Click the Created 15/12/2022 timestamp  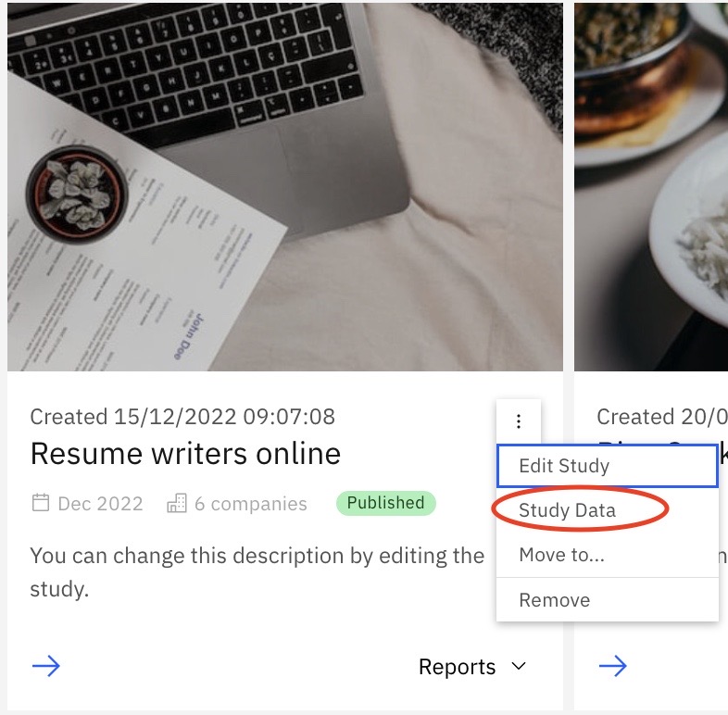point(182,417)
